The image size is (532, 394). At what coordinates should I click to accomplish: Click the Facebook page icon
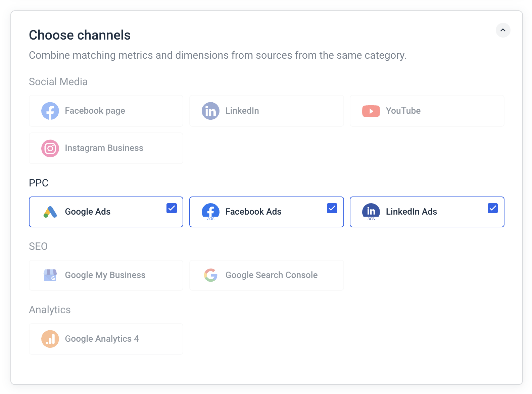[x=50, y=111]
